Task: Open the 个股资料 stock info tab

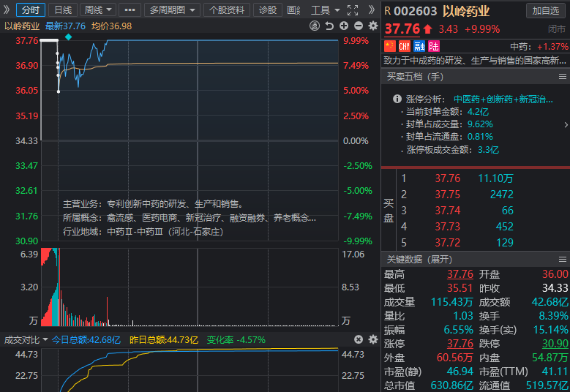Action: pos(227,10)
